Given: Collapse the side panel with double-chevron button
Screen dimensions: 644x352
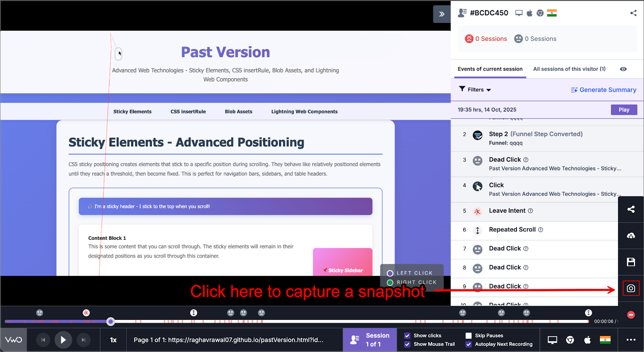Looking at the screenshot, I should click(x=442, y=14).
